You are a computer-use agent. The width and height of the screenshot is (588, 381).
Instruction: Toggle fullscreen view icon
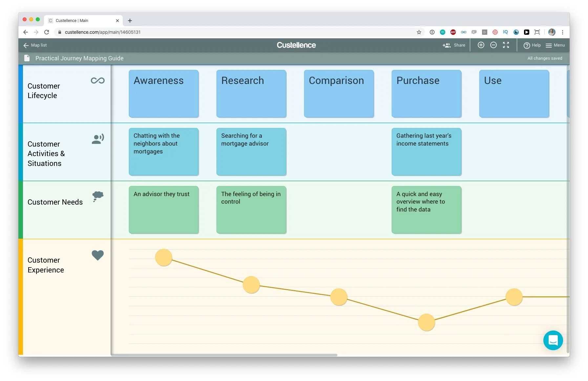tap(506, 45)
